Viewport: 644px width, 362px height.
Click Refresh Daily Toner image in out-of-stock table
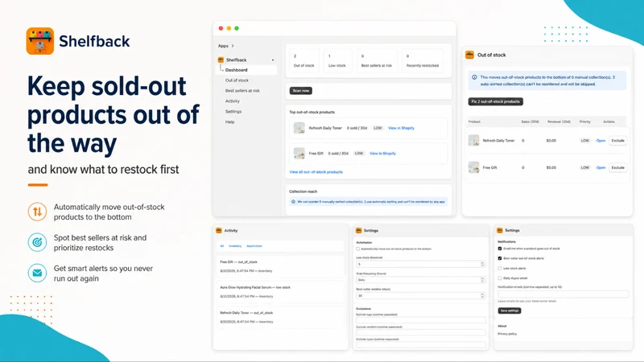point(473,140)
